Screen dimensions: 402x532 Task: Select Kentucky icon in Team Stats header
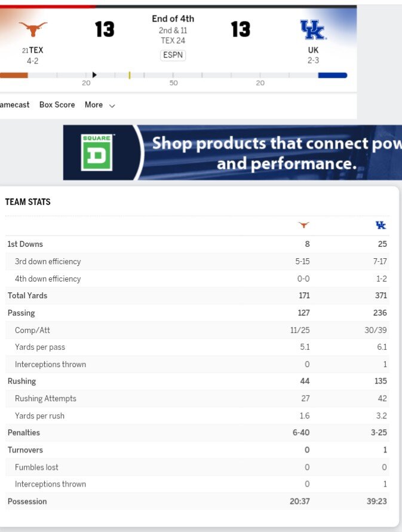tap(380, 225)
